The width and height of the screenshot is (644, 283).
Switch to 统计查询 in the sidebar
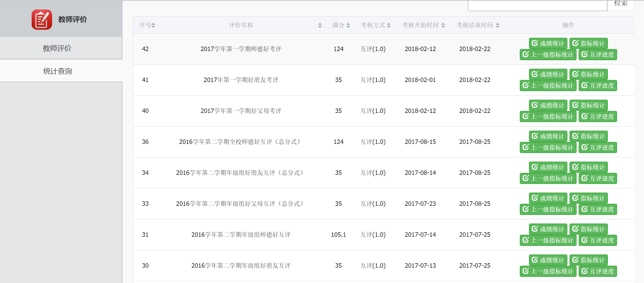57,71
